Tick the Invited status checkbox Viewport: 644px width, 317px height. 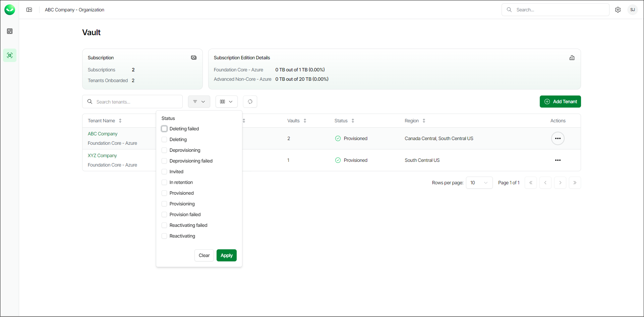coord(164,172)
